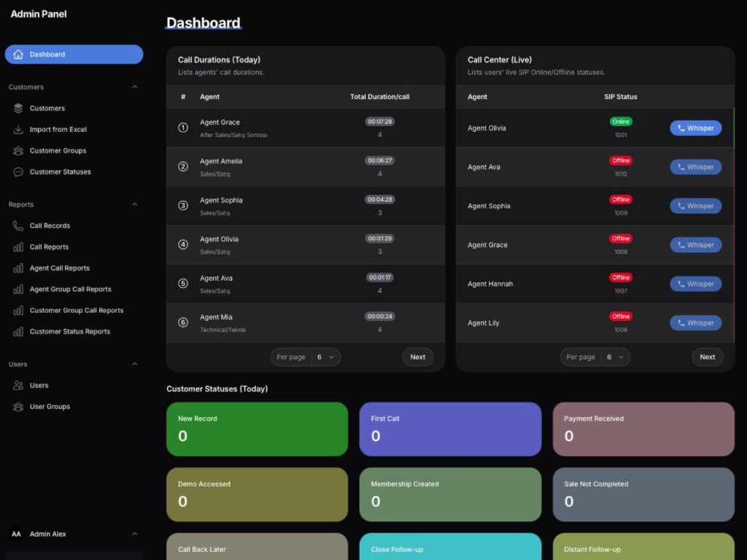The width and height of the screenshot is (747, 560).
Task: Click Next in Call Center table
Action: coord(708,357)
